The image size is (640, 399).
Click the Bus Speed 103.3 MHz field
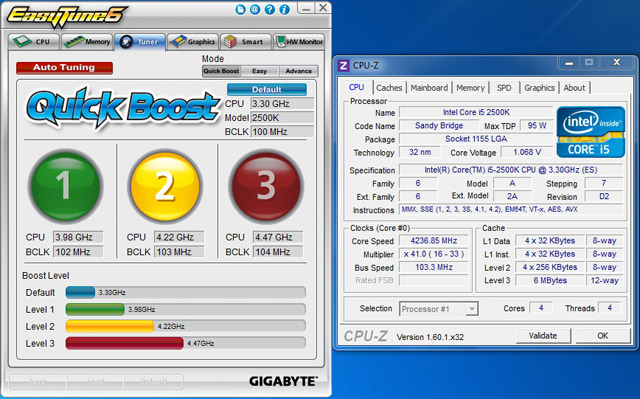[434, 267]
